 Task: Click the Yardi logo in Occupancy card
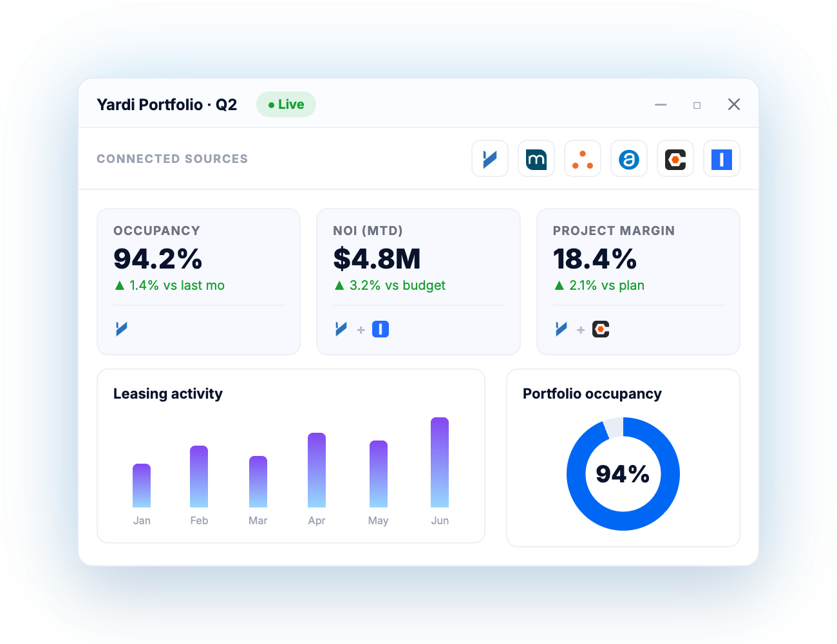point(122,329)
